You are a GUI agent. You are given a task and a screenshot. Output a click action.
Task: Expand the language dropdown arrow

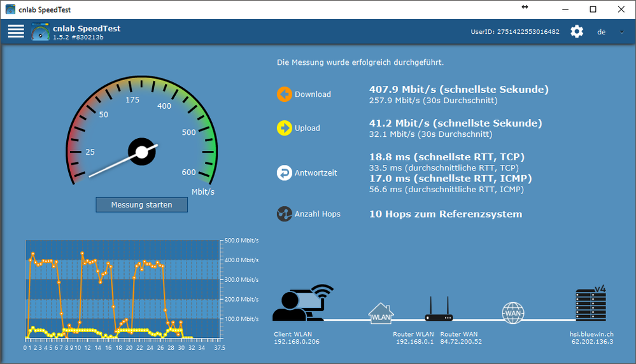(622, 32)
